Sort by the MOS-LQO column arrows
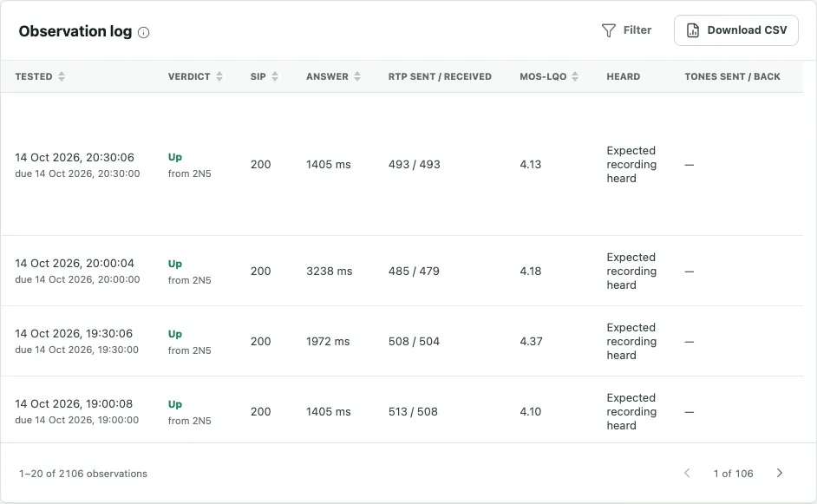The height and width of the screenshot is (504, 817). [575, 76]
